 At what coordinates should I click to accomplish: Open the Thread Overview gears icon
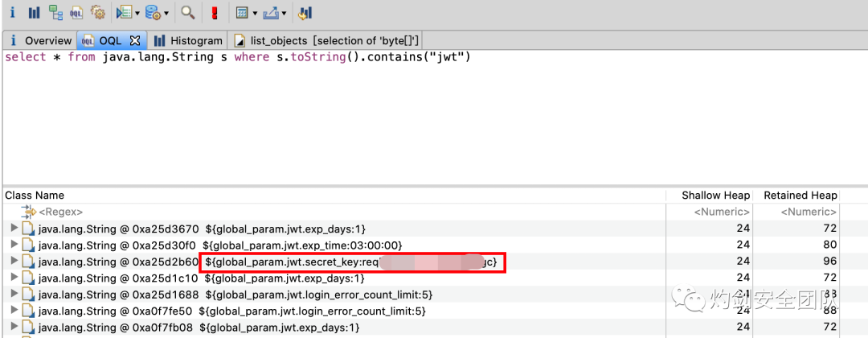click(97, 12)
